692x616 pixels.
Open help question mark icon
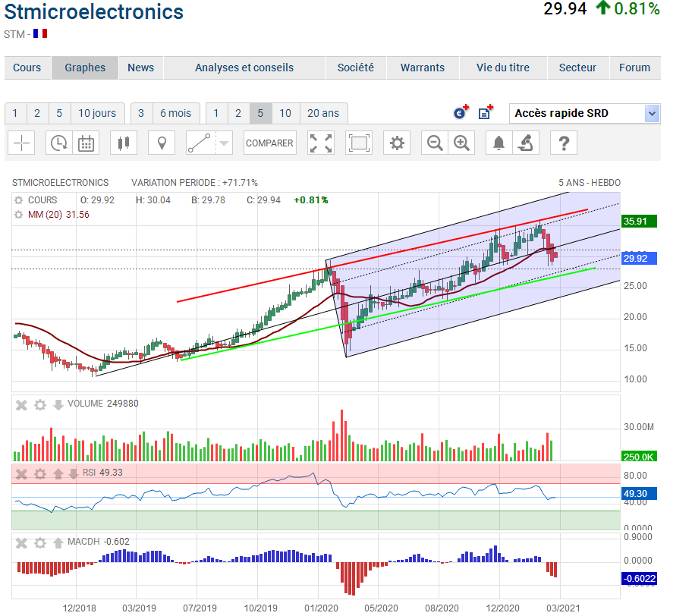pos(564,143)
